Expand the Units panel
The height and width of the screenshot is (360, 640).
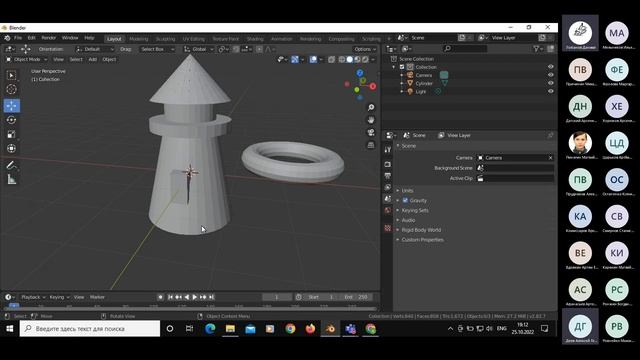coord(407,191)
